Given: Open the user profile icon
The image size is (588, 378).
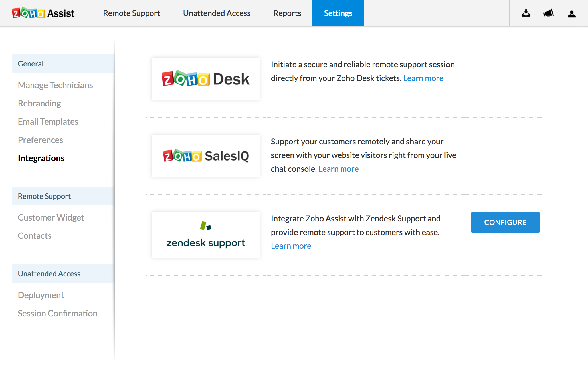Looking at the screenshot, I should 571,14.
